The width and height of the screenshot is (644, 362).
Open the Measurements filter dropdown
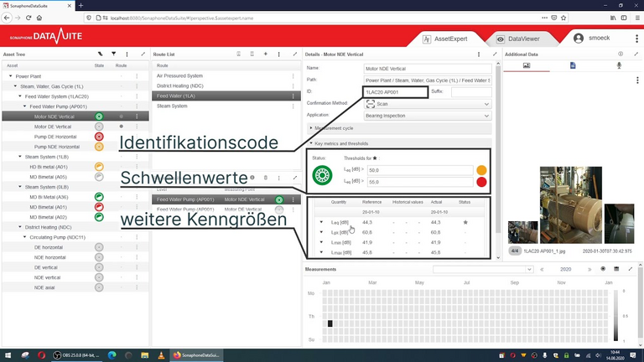[483, 269]
